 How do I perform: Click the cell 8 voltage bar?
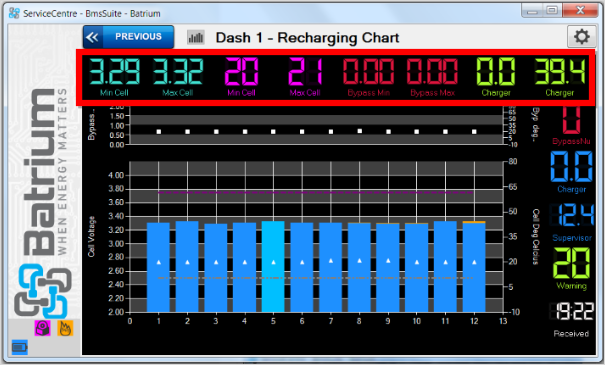pyautogui.click(x=359, y=267)
